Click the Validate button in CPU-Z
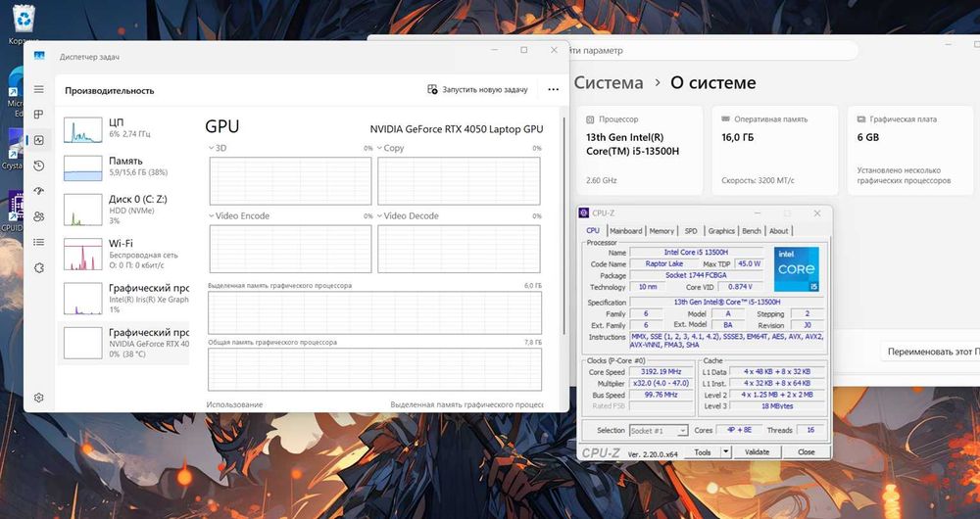Image resolution: width=980 pixels, height=519 pixels. [757, 451]
